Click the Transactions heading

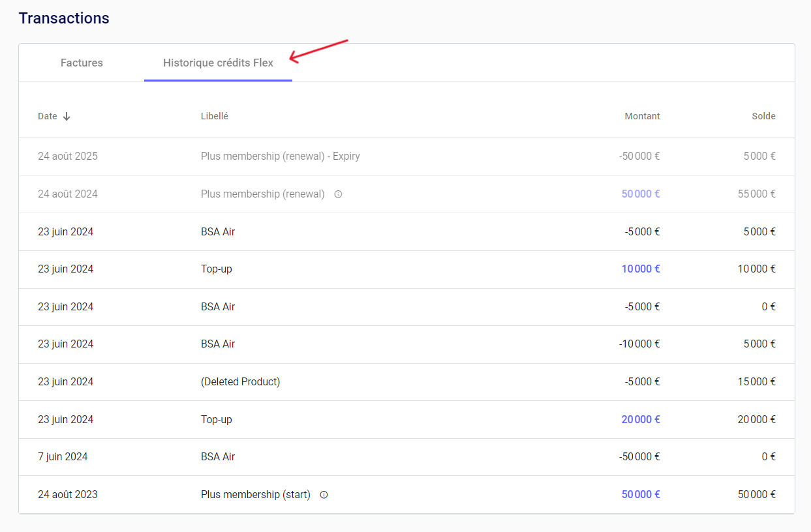[64, 18]
